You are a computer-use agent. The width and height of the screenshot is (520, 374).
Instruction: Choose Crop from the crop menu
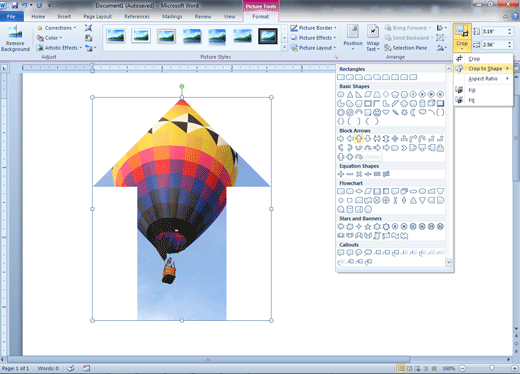pyautogui.click(x=483, y=59)
